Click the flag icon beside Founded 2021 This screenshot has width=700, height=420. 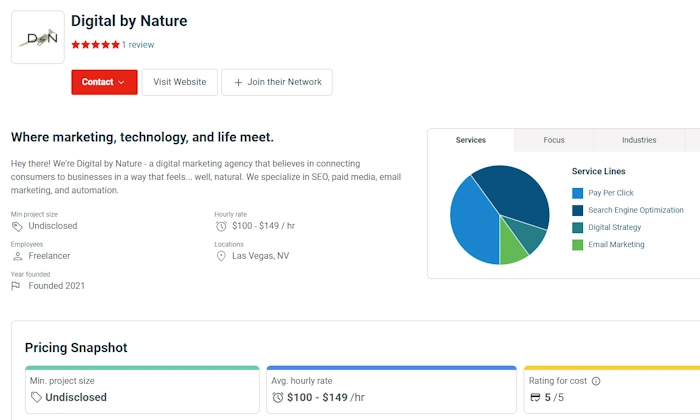point(16,286)
